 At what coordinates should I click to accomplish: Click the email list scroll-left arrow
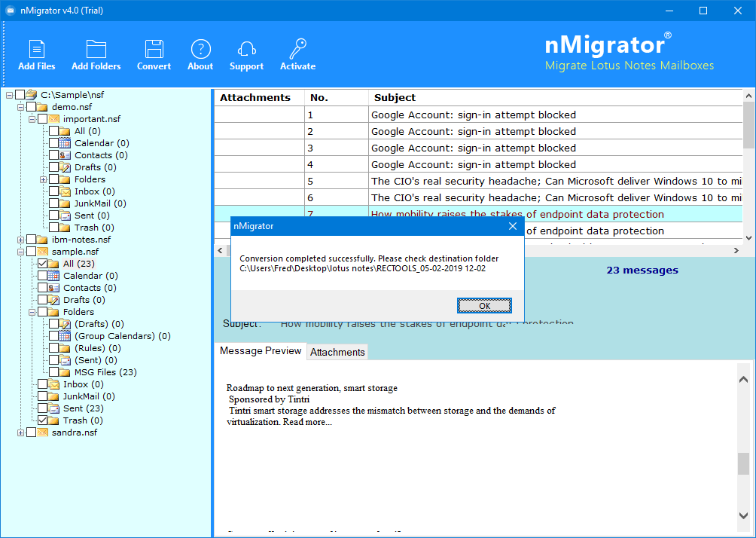(221, 250)
